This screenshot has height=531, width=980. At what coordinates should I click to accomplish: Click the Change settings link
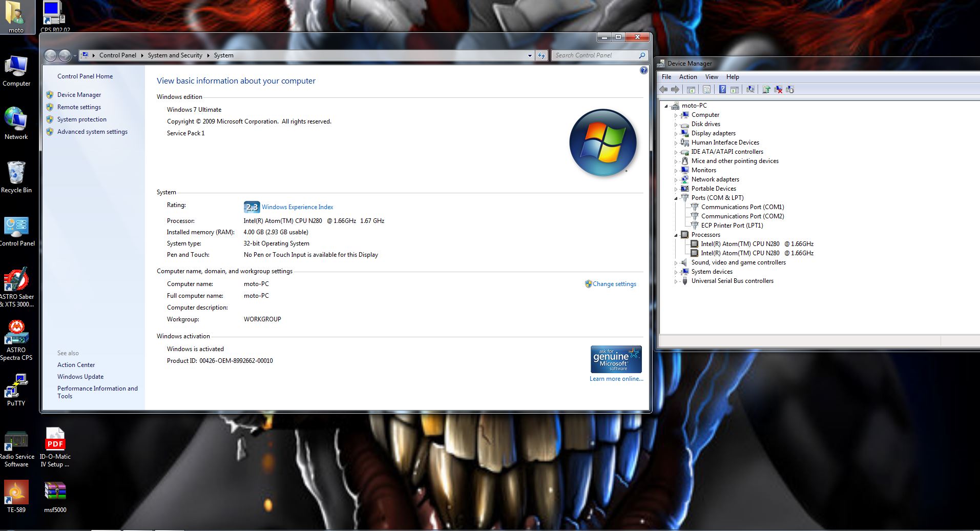coord(614,284)
